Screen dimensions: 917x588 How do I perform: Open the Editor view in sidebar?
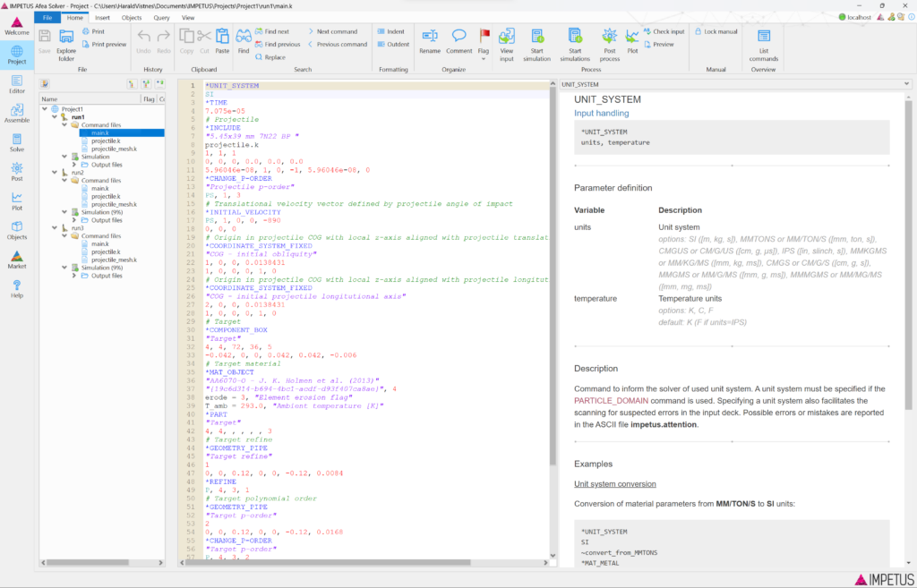pos(16,84)
